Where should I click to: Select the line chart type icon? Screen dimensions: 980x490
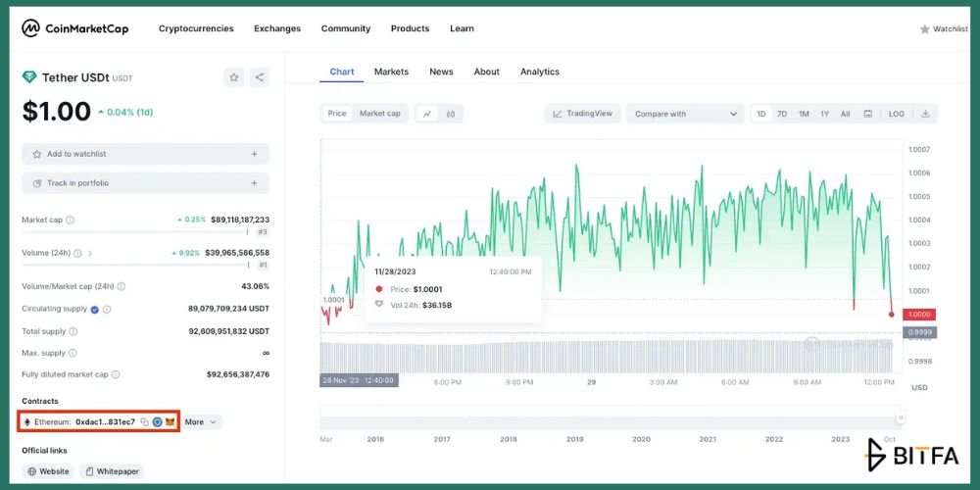click(x=427, y=114)
